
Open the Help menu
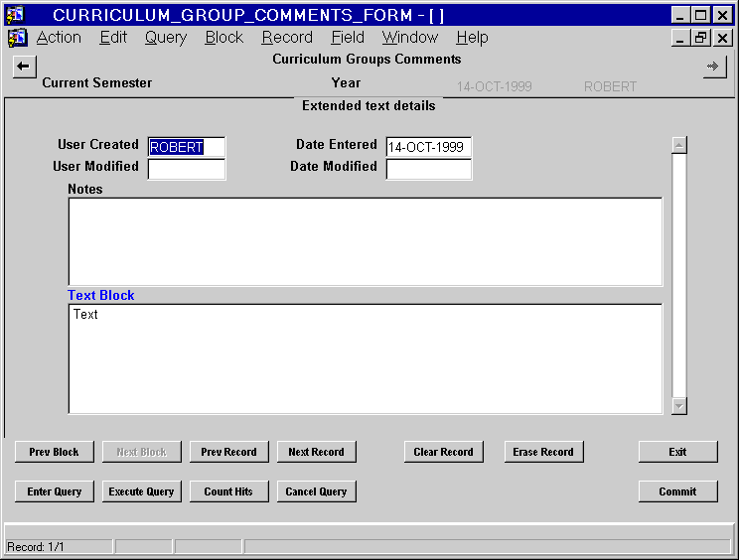click(x=472, y=37)
